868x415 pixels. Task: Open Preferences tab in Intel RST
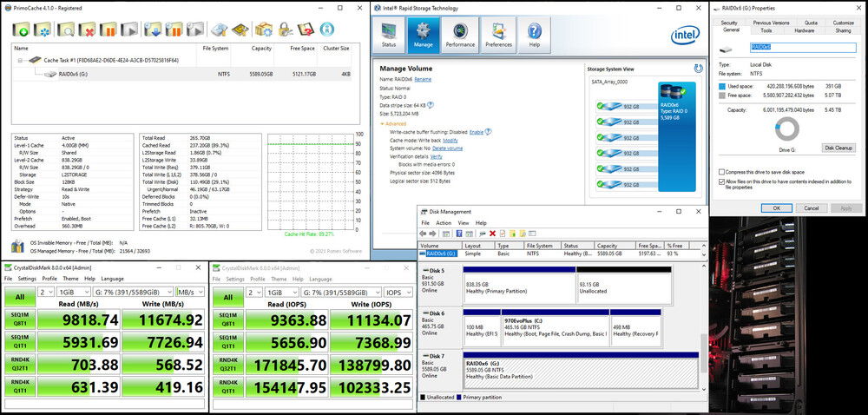pos(498,35)
